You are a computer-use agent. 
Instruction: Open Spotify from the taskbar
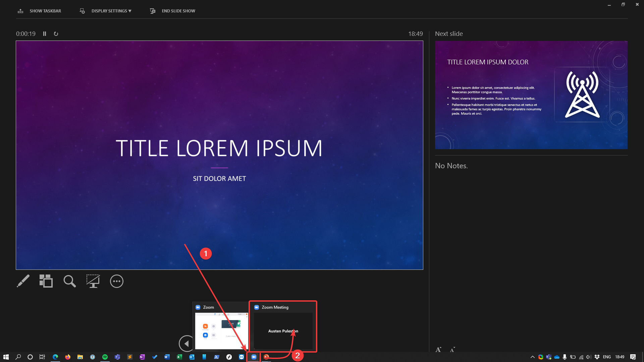105,357
